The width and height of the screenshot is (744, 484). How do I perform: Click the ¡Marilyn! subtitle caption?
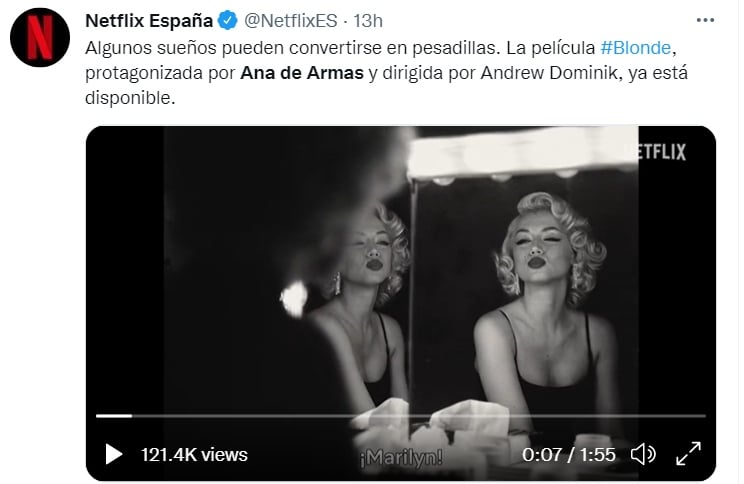[x=400, y=456]
